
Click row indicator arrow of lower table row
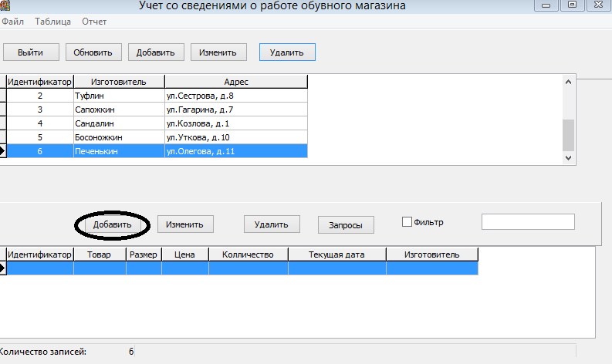(x=3, y=268)
